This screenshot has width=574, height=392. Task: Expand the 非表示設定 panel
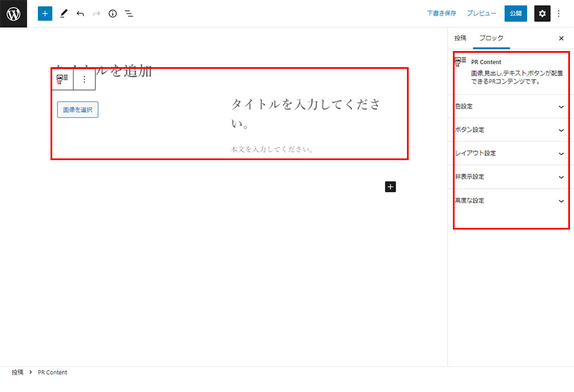pos(508,177)
